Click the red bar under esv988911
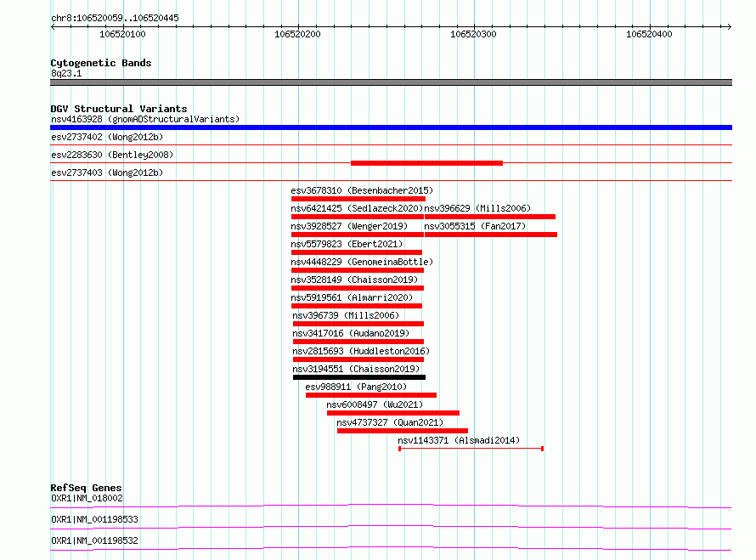Screen dimensions: 756x560 tap(371, 395)
